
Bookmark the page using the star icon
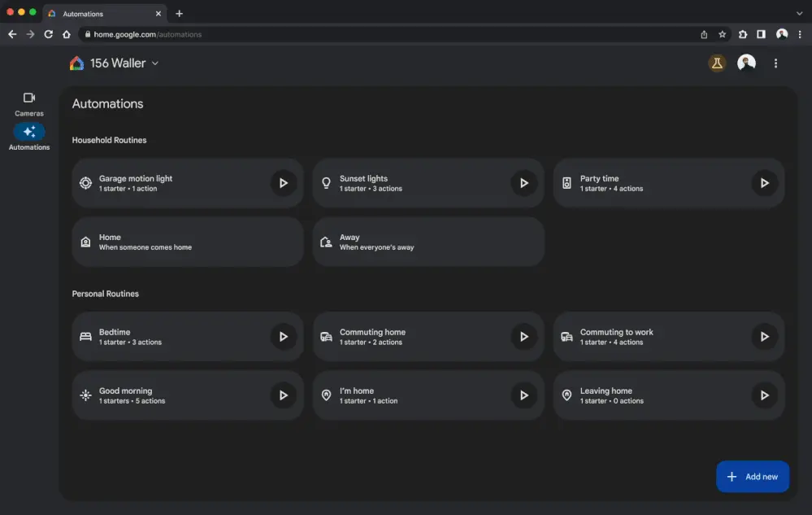coord(722,34)
